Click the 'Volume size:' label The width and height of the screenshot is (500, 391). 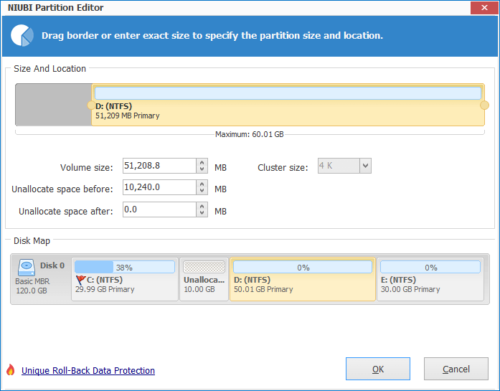pyautogui.click(x=86, y=167)
